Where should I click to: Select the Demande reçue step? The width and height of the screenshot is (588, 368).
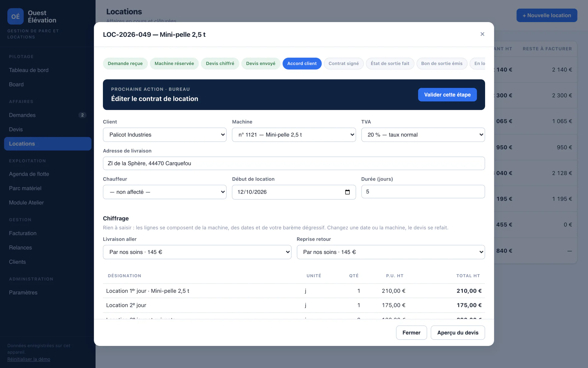click(x=125, y=63)
